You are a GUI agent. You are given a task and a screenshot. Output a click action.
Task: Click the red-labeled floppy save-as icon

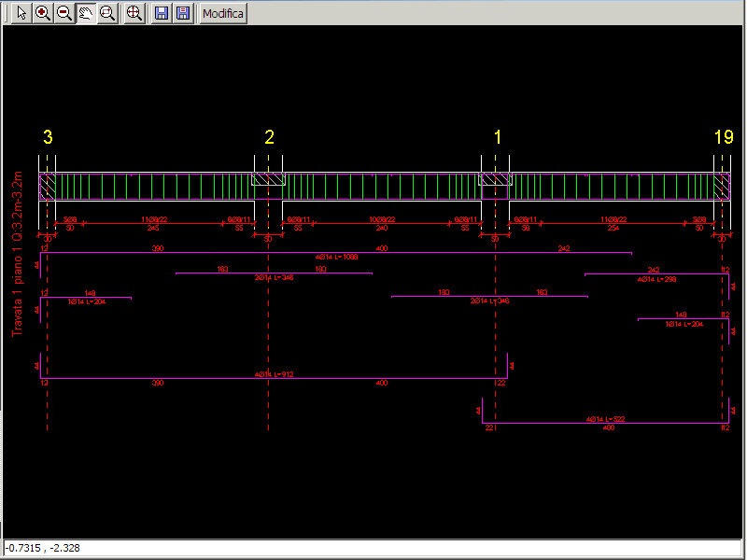click(183, 13)
